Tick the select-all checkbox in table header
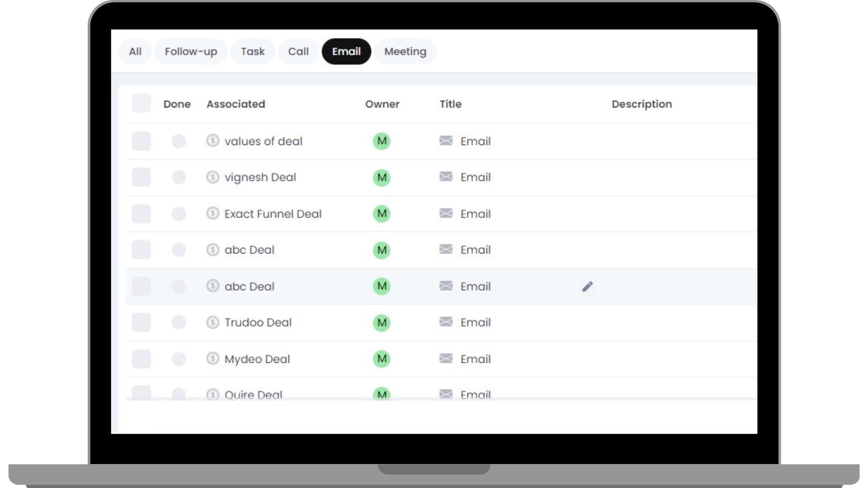868x488 pixels. point(141,103)
